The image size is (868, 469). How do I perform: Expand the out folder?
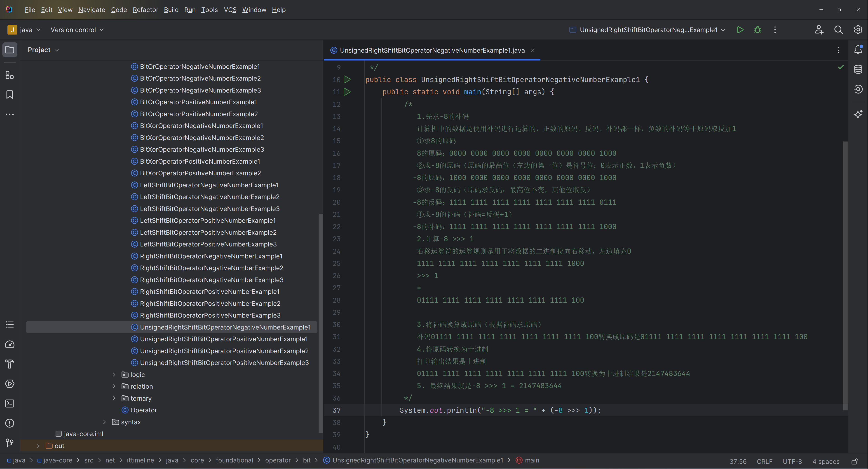tap(38, 446)
